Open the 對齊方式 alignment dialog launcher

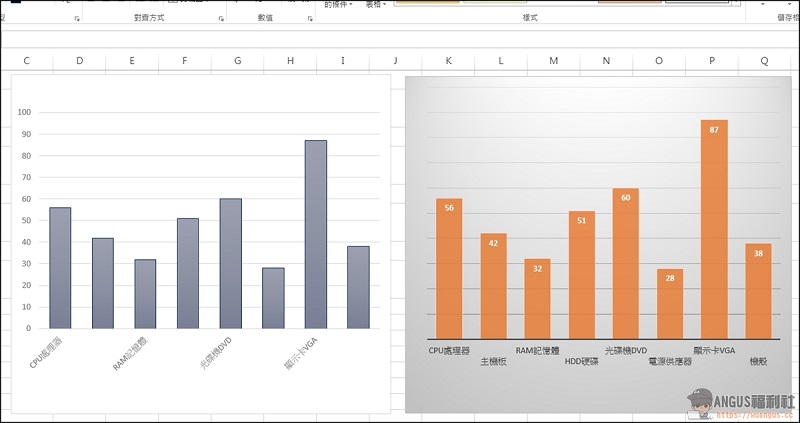point(221,18)
